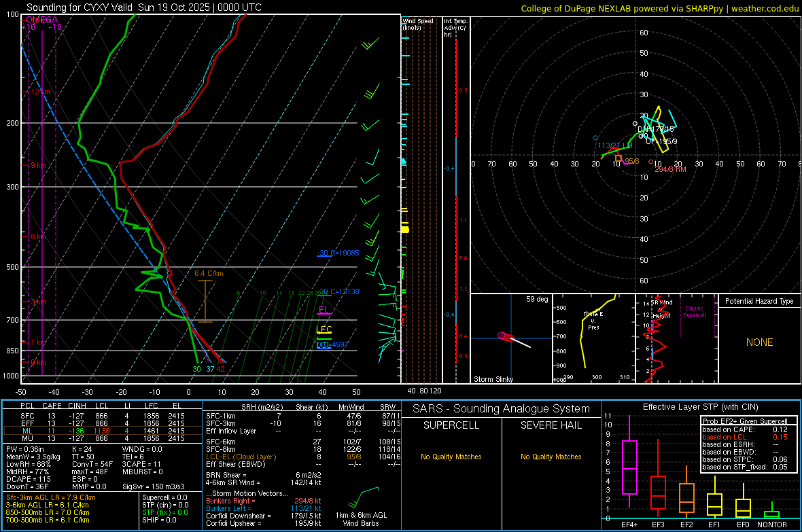802x532 pixels.
Task: Click the 'Eff Shear (EBWD)' row
Action: (x=303, y=465)
